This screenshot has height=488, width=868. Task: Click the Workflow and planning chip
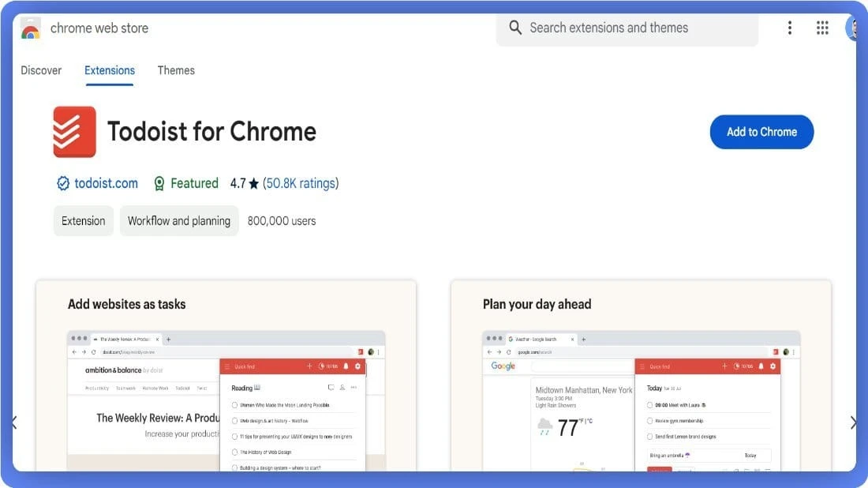(179, 221)
